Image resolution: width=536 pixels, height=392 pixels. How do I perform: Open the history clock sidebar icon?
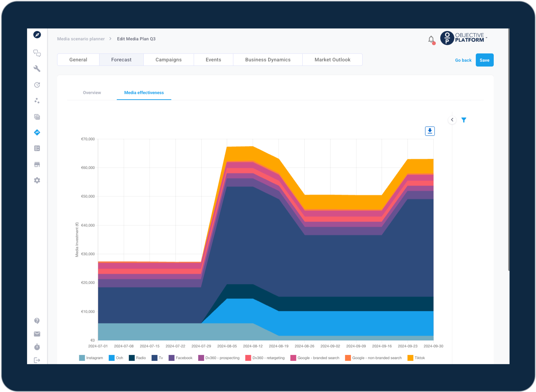coord(37,85)
